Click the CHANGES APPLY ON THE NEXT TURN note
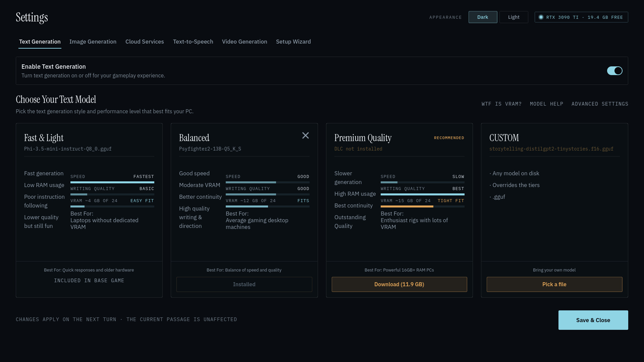 click(x=126, y=319)
